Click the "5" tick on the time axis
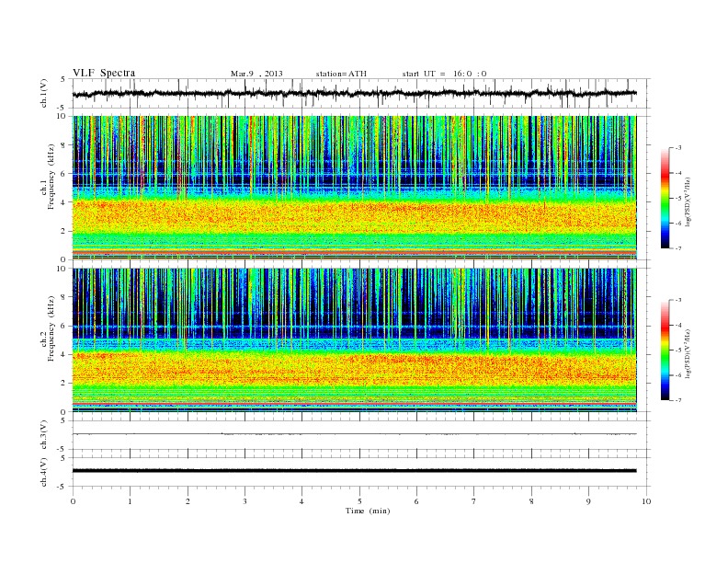The height and width of the screenshot is (563, 728). pos(359,501)
